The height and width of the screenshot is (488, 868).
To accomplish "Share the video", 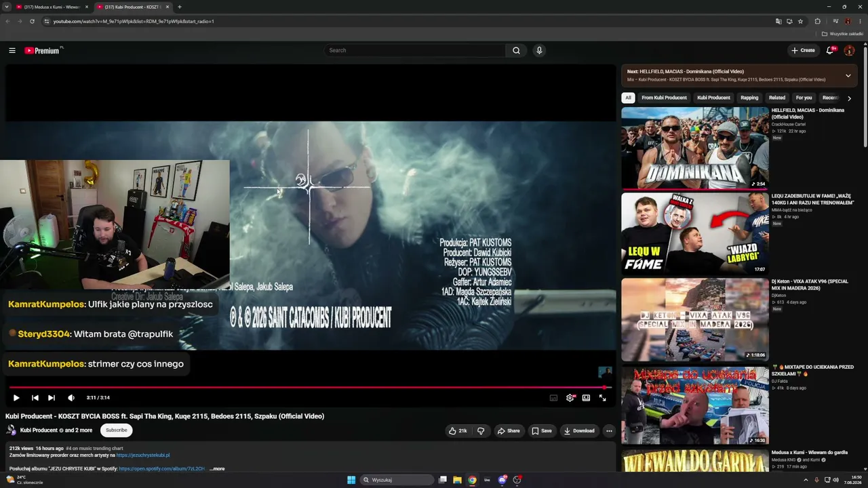I will click(x=509, y=430).
